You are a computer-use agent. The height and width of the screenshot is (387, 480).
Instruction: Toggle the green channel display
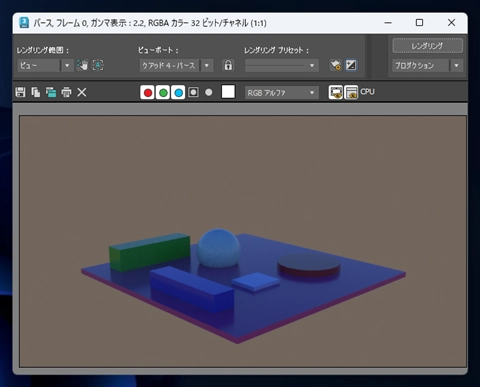(x=163, y=92)
